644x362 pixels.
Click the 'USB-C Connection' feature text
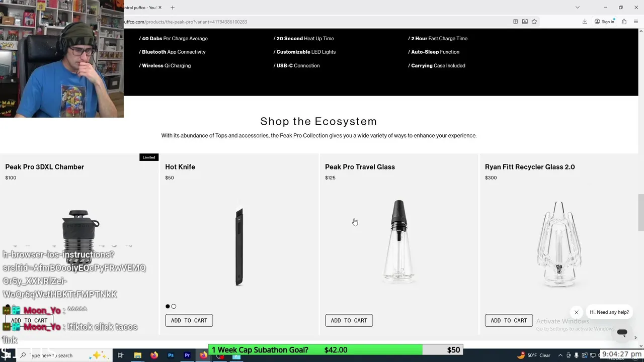point(296,65)
